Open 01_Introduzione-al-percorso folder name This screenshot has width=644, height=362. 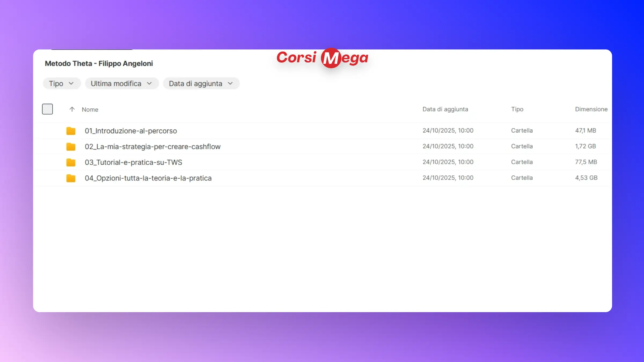click(131, 131)
